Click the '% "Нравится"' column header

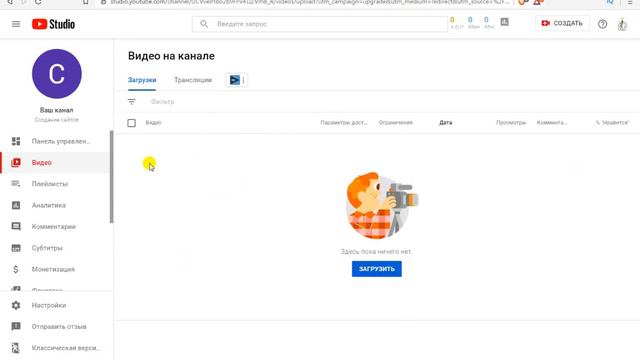[x=612, y=122]
